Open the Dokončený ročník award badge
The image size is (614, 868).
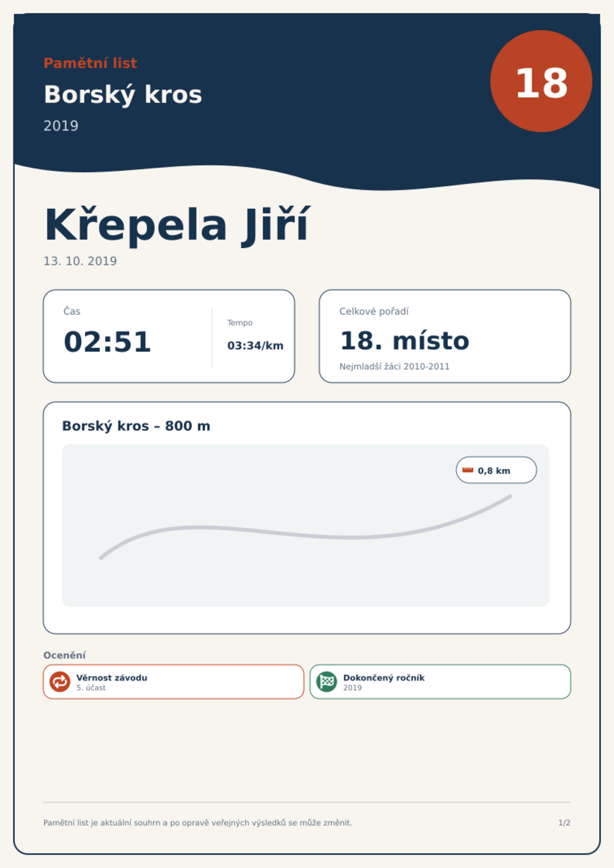coord(440,682)
